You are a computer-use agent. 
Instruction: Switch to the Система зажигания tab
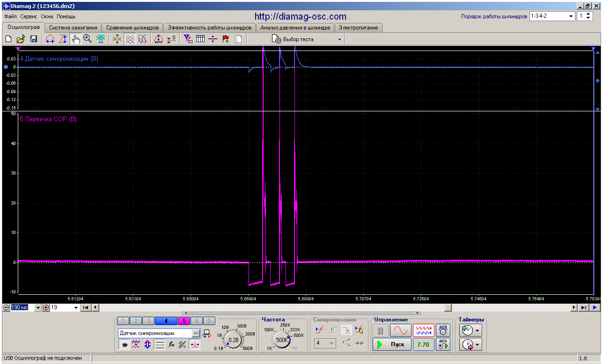tap(73, 28)
